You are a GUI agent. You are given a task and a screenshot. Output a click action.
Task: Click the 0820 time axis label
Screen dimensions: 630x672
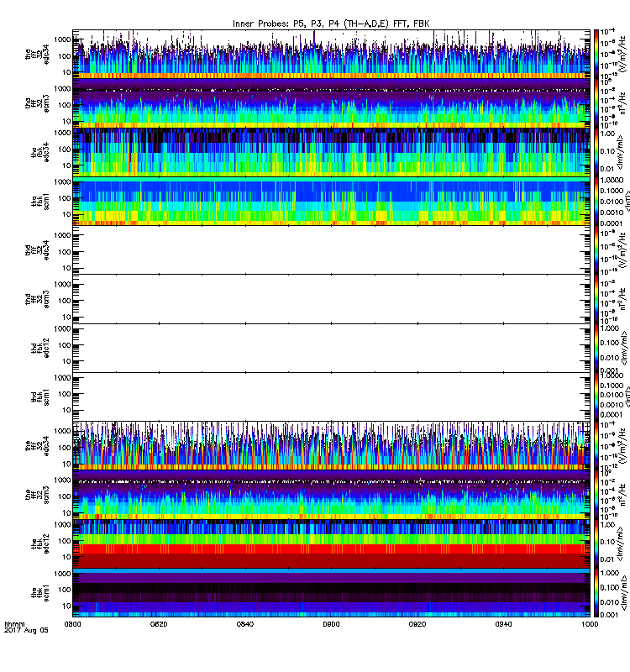pyautogui.click(x=159, y=624)
